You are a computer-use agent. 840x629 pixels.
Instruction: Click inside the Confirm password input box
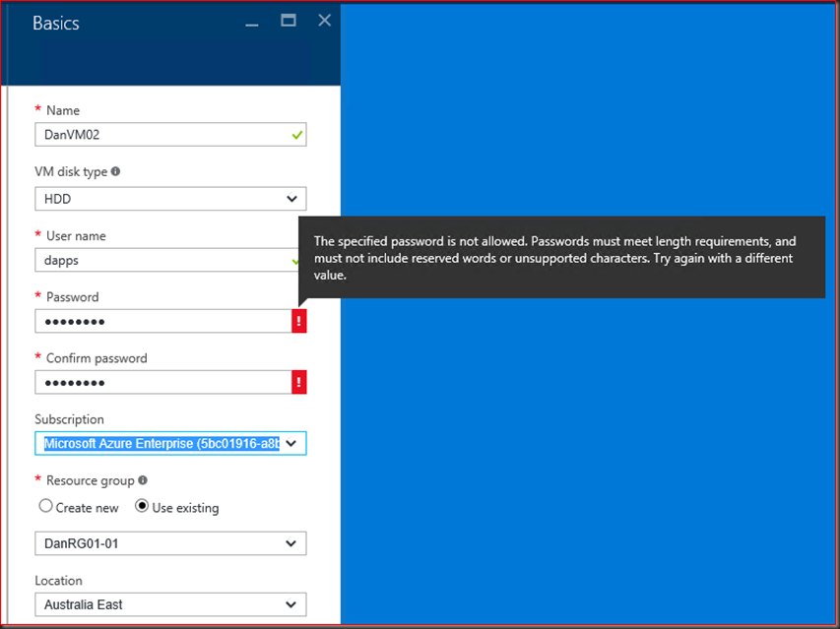(162, 382)
